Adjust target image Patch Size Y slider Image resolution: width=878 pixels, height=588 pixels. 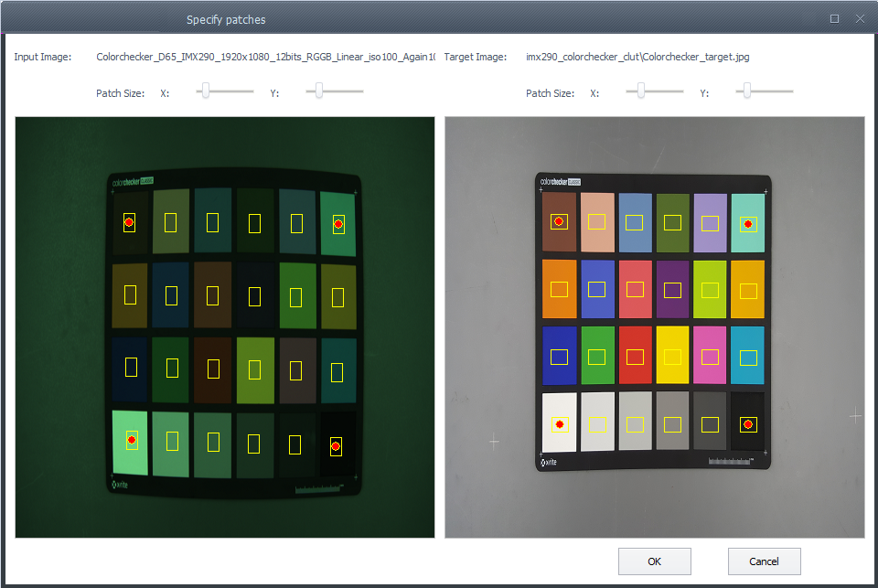point(747,91)
